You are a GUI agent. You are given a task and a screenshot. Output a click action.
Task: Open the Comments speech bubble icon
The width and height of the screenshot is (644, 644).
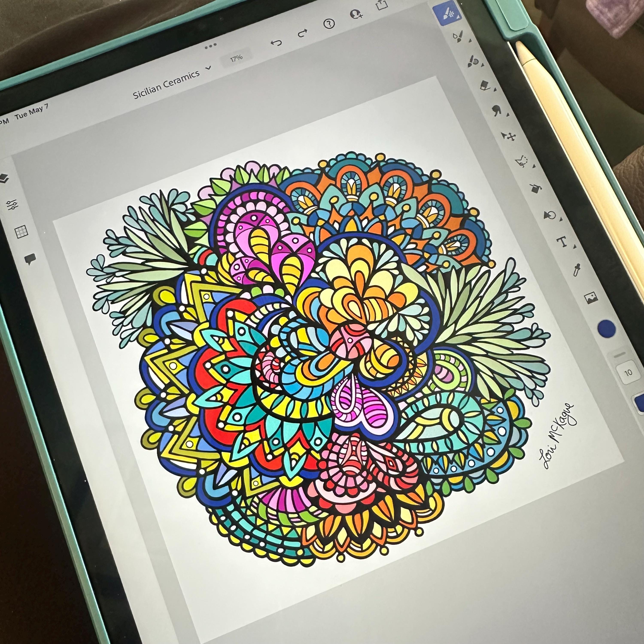[30, 259]
